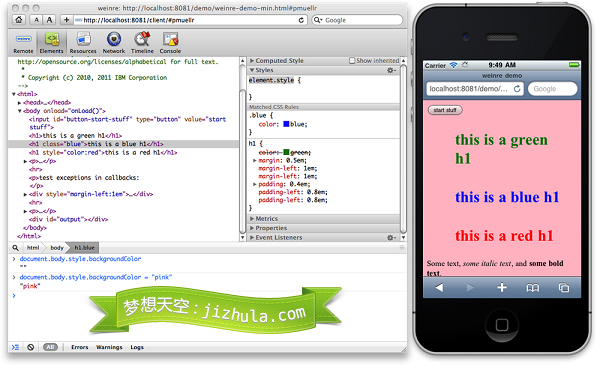Filter console to Errors

pyautogui.click(x=80, y=347)
